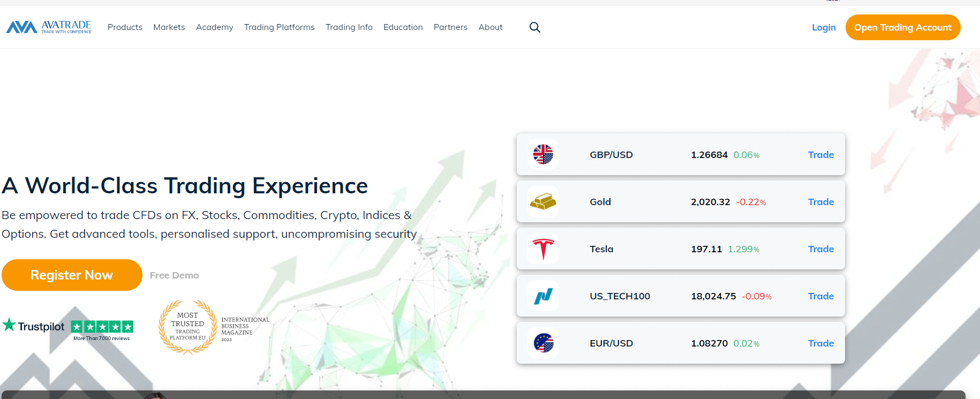Click the Gold bars icon
980x399 pixels.
click(x=543, y=202)
